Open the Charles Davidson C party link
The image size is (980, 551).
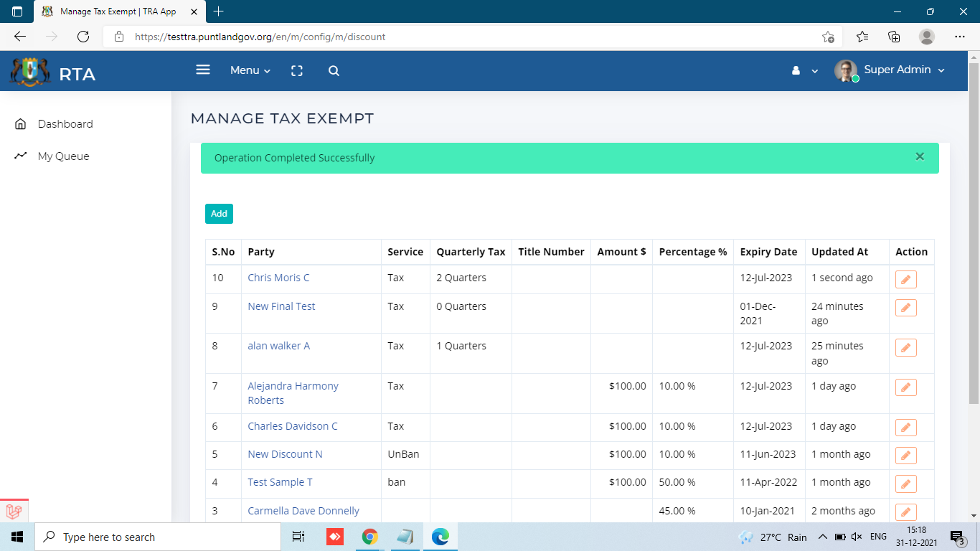coord(293,426)
